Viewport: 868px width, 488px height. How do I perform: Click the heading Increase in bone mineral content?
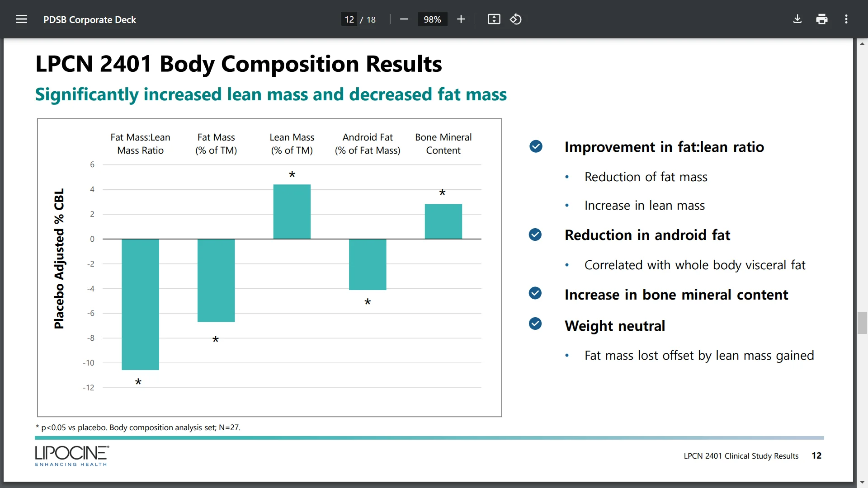[x=676, y=295]
